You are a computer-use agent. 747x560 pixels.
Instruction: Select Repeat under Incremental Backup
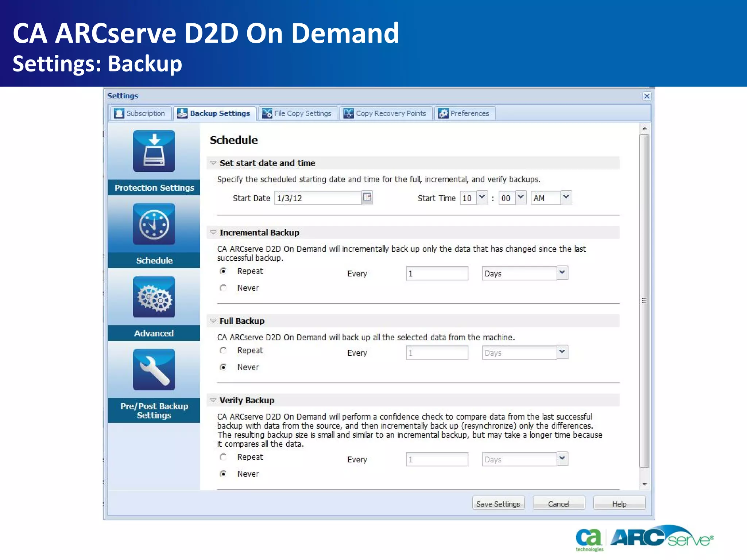[x=223, y=271]
